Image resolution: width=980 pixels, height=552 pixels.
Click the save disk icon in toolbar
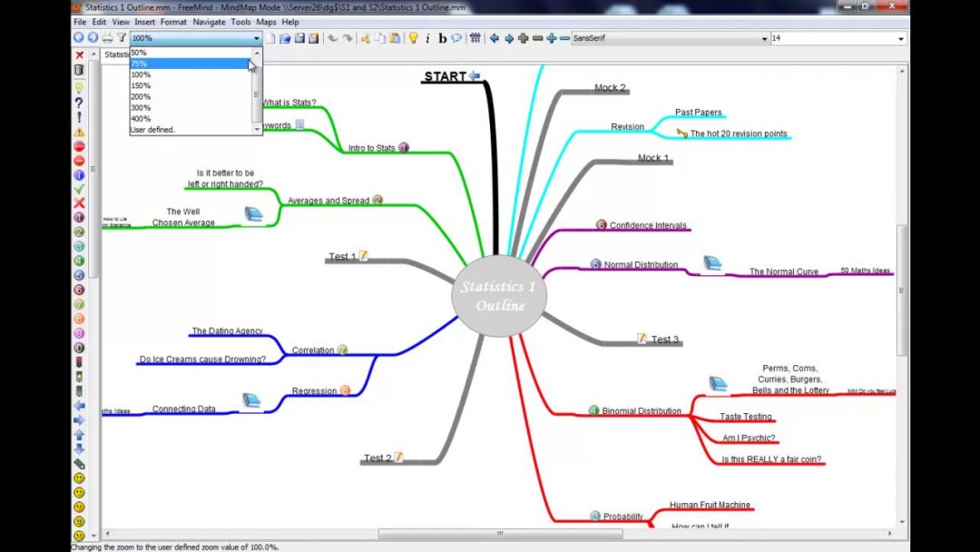tap(299, 38)
